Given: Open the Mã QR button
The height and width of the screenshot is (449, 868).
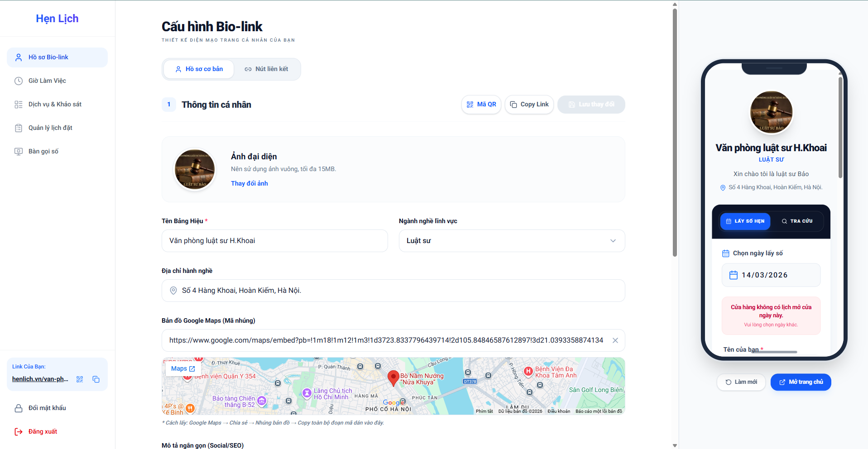Looking at the screenshot, I should click(481, 105).
